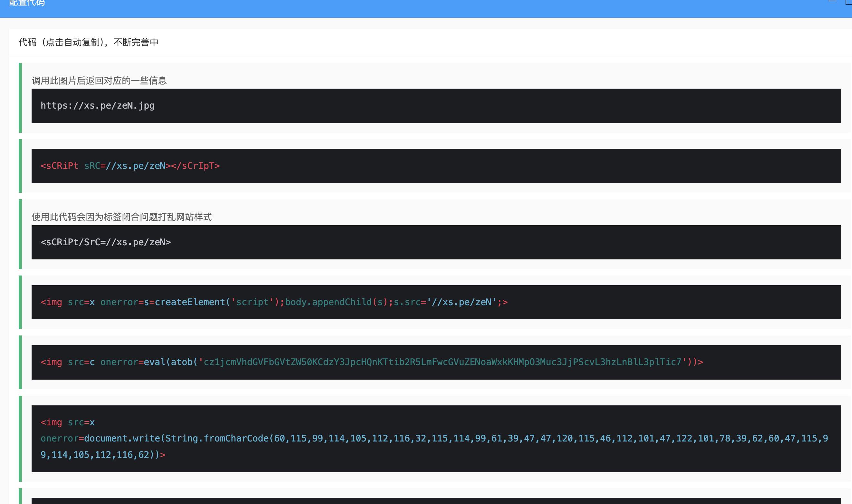The height and width of the screenshot is (504, 852).
Task: Minimize the 配置代码 dialog
Action: (x=832, y=2)
